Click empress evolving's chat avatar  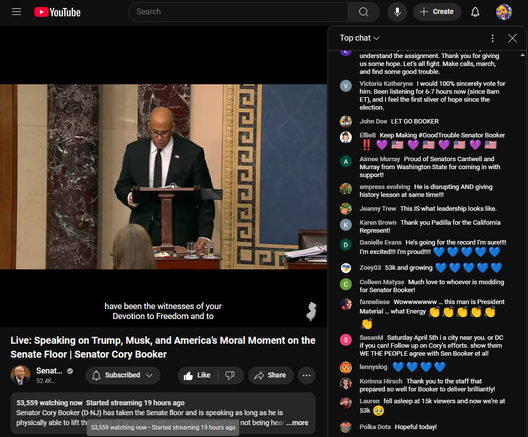point(346,189)
